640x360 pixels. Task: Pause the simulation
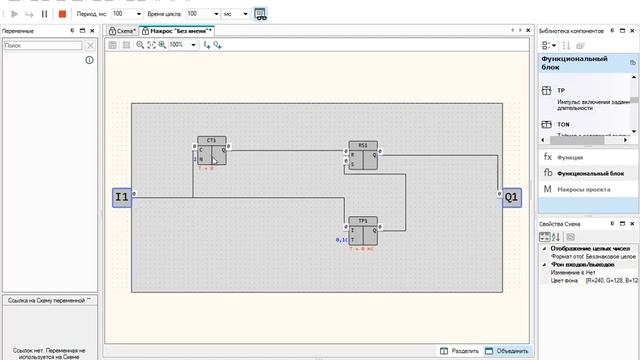click(x=44, y=14)
